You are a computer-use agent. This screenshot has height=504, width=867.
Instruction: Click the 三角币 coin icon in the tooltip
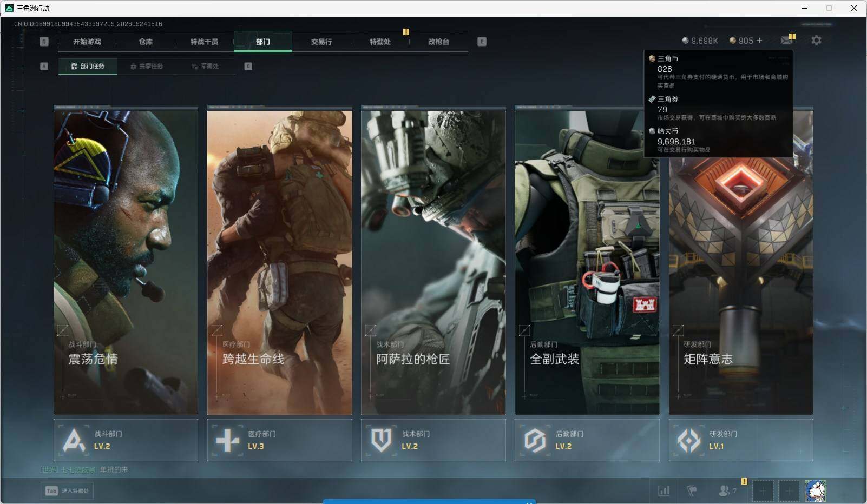point(652,58)
